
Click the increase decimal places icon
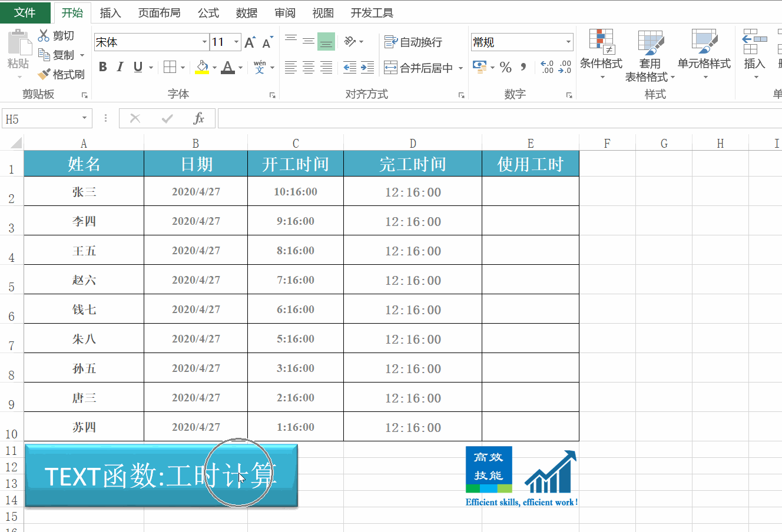click(x=547, y=67)
